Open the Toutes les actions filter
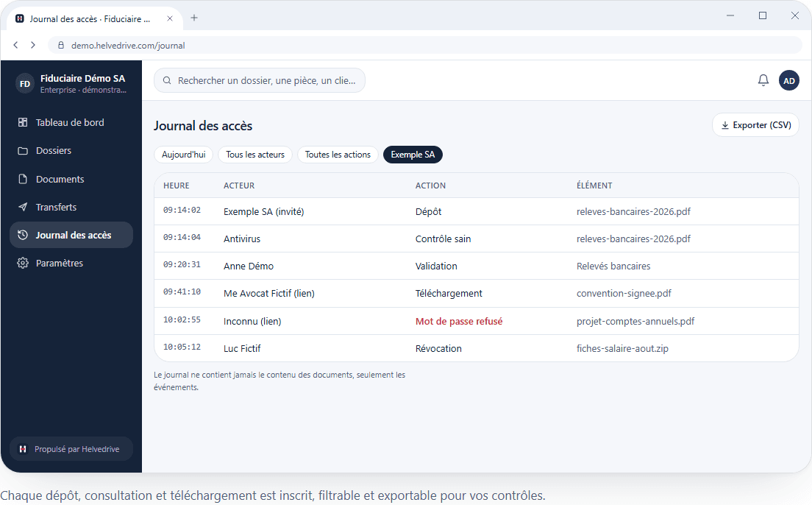The image size is (812, 505). (338, 155)
